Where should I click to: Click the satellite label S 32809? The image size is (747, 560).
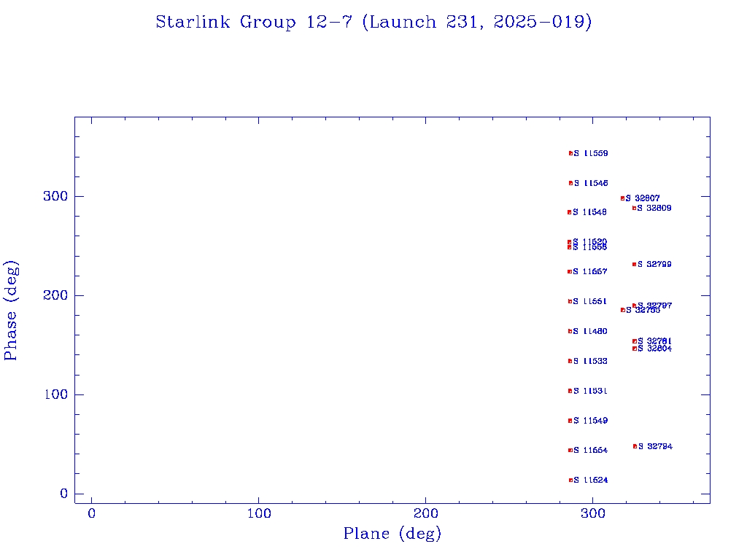(654, 208)
